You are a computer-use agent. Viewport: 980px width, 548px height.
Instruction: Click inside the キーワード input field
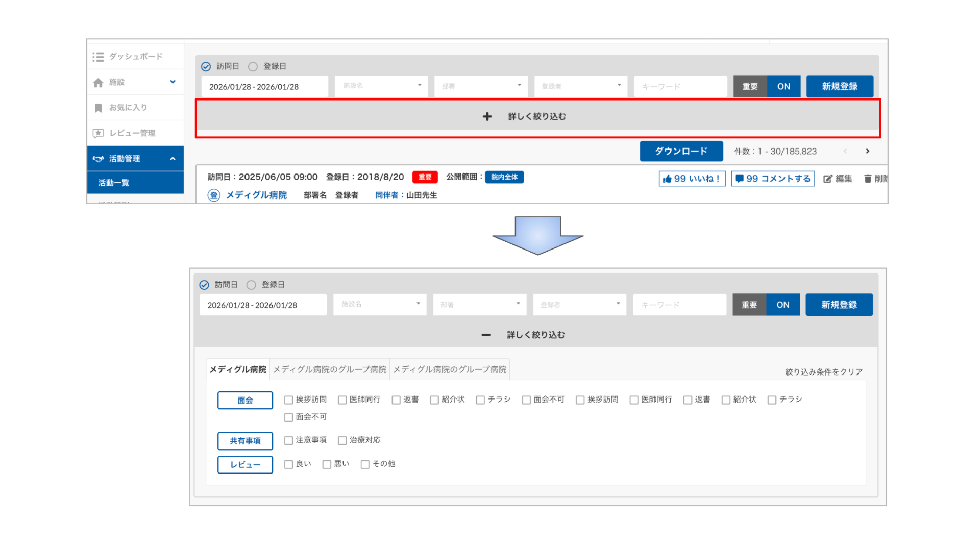(680, 86)
